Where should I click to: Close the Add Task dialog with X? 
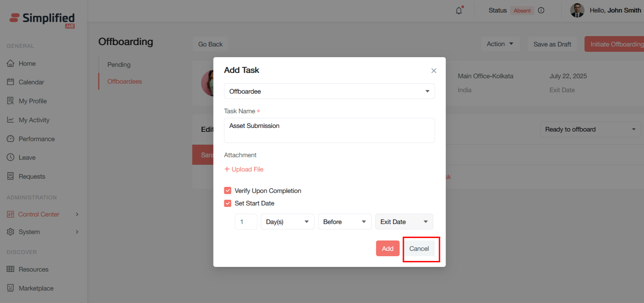tap(433, 71)
